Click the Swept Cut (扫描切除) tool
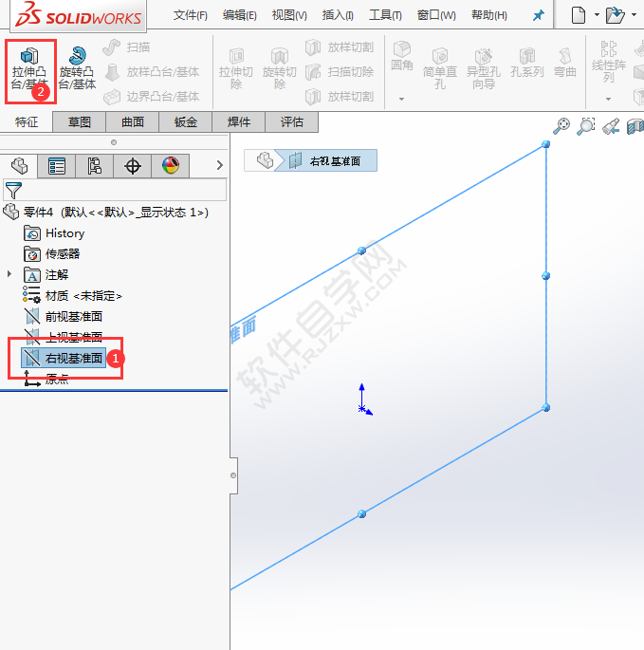This screenshot has width=644, height=650. 340,72
